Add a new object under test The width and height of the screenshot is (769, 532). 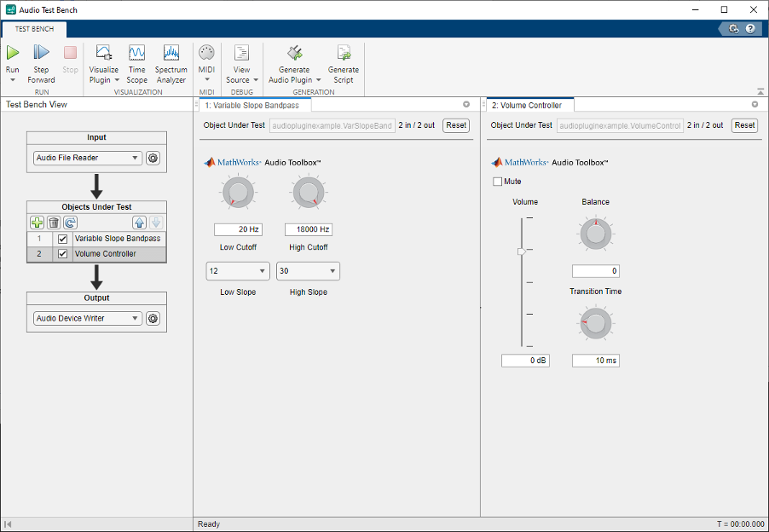click(x=38, y=223)
